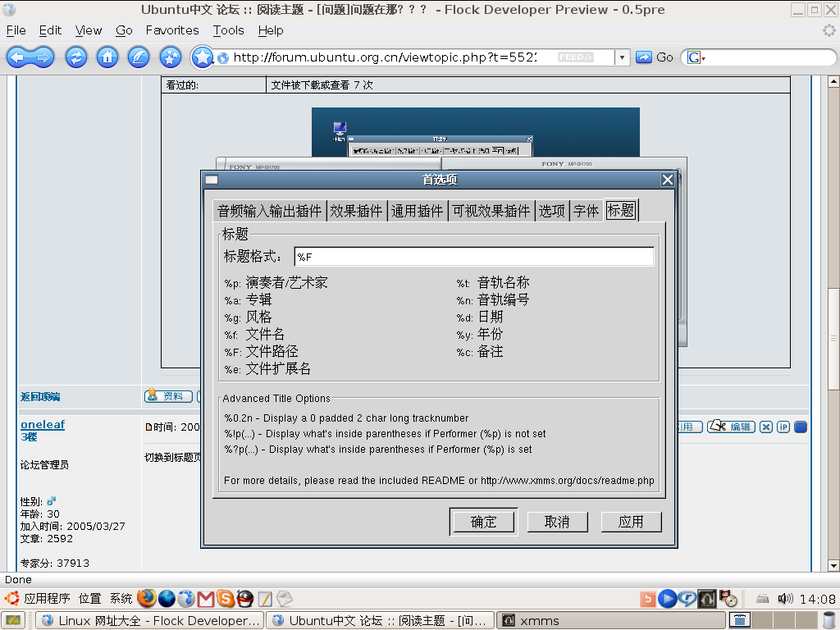
Task: Switch to 字体 tab
Action: 586,211
